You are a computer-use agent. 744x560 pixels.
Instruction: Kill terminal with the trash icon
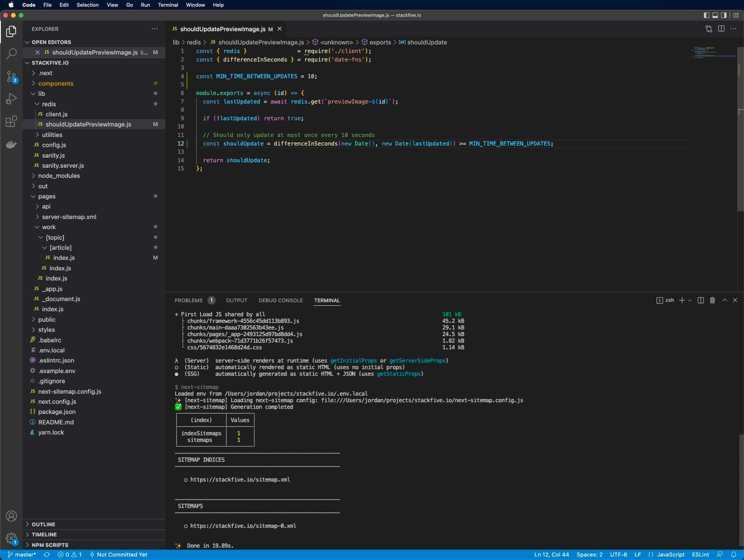[x=712, y=300]
